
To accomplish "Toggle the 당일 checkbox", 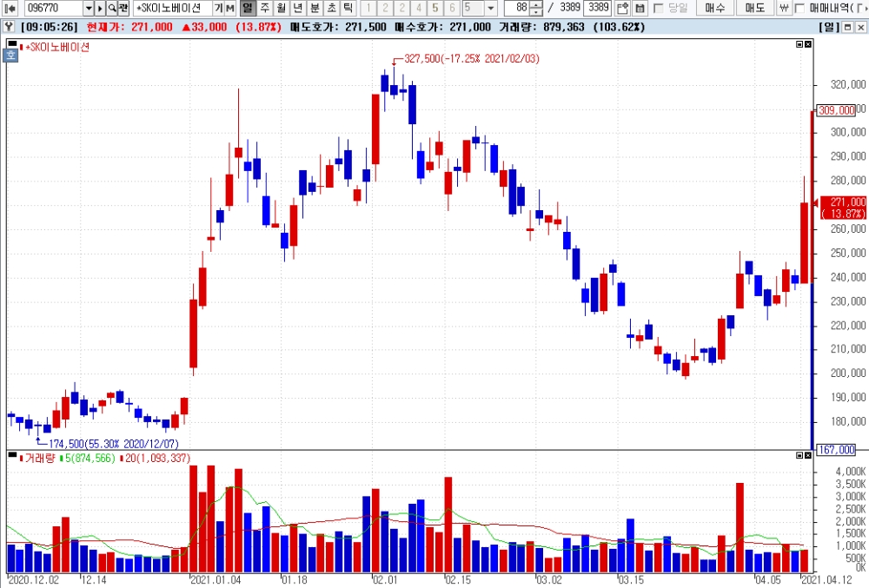I will [x=659, y=8].
